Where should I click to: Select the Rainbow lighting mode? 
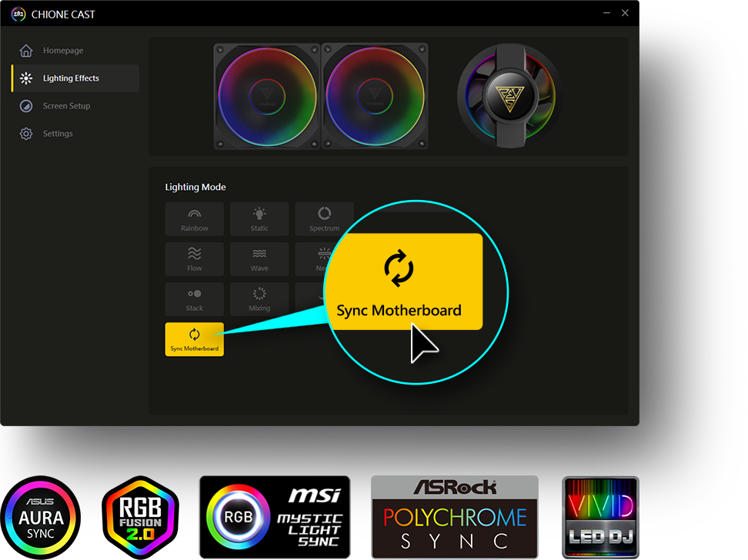pos(195,218)
